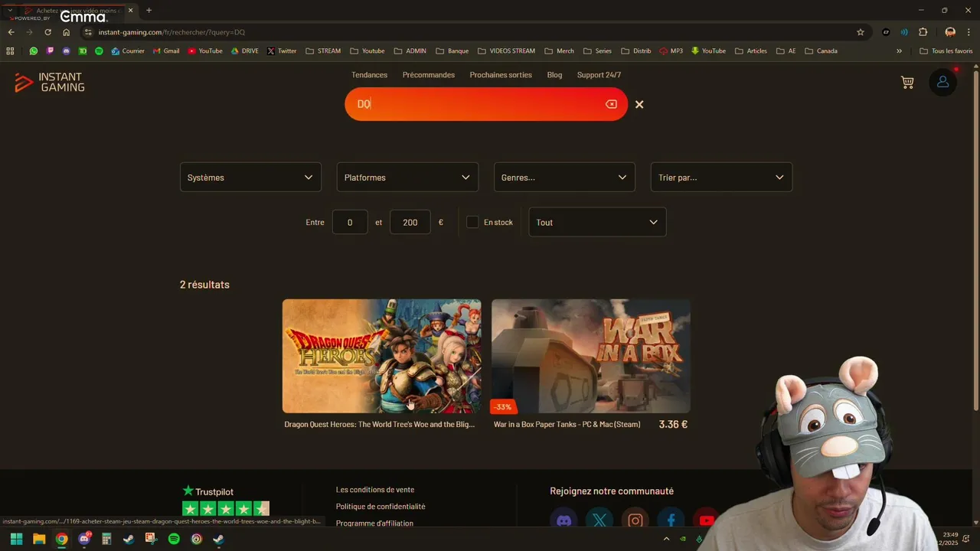
Task: Open the Spotify bookmark icon
Action: coord(99,51)
